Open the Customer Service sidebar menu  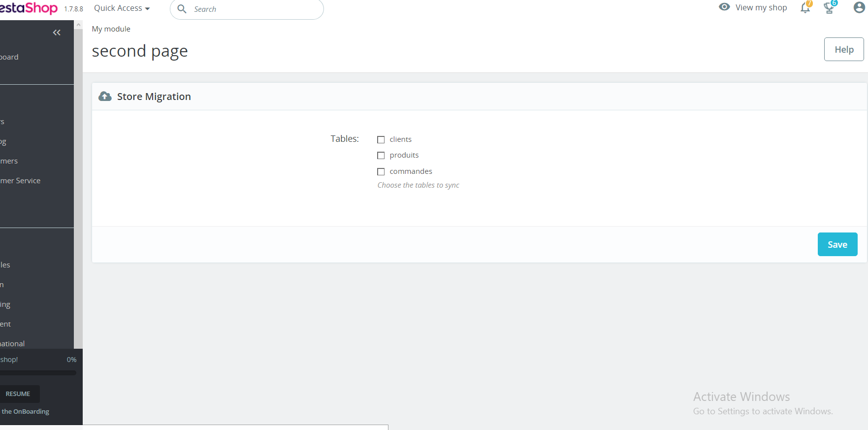coord(21,181)
